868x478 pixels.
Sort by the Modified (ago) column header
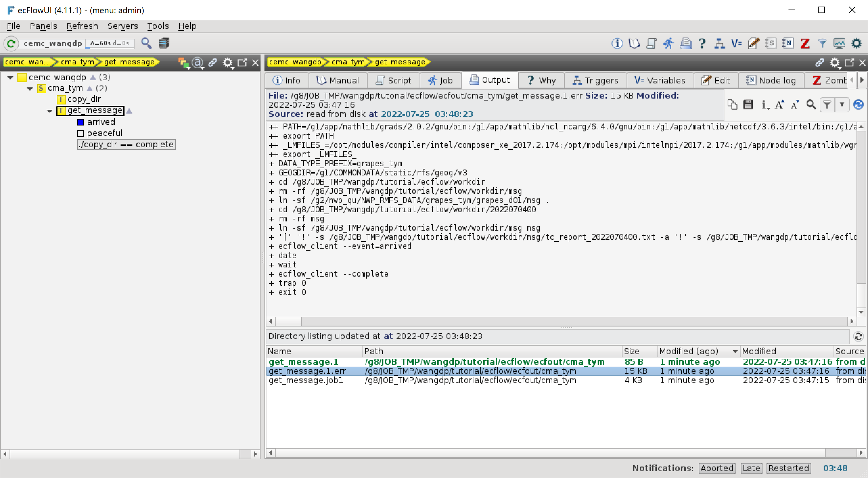[x=698, y=351]
